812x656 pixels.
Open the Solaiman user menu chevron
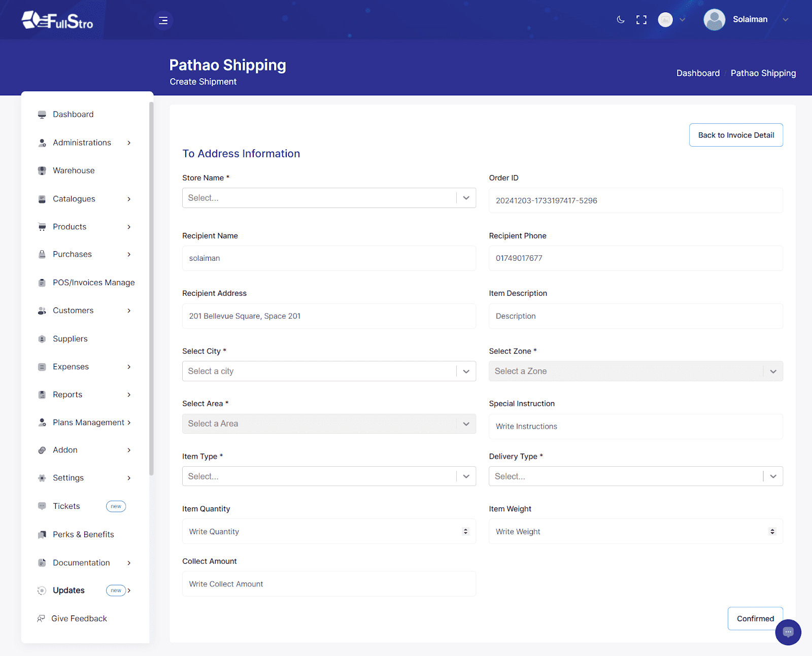pos(786,20)
